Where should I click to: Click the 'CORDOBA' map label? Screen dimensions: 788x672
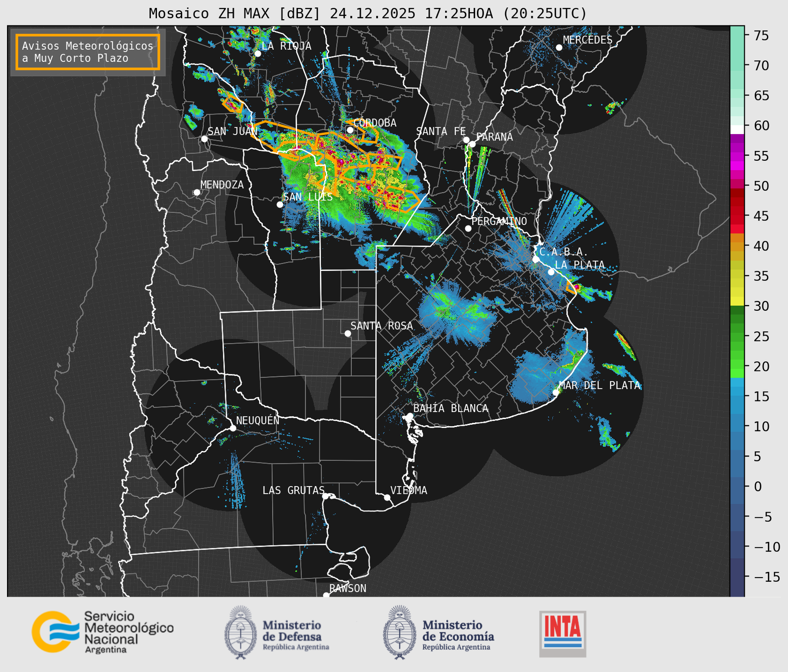[x=375, y=123]
